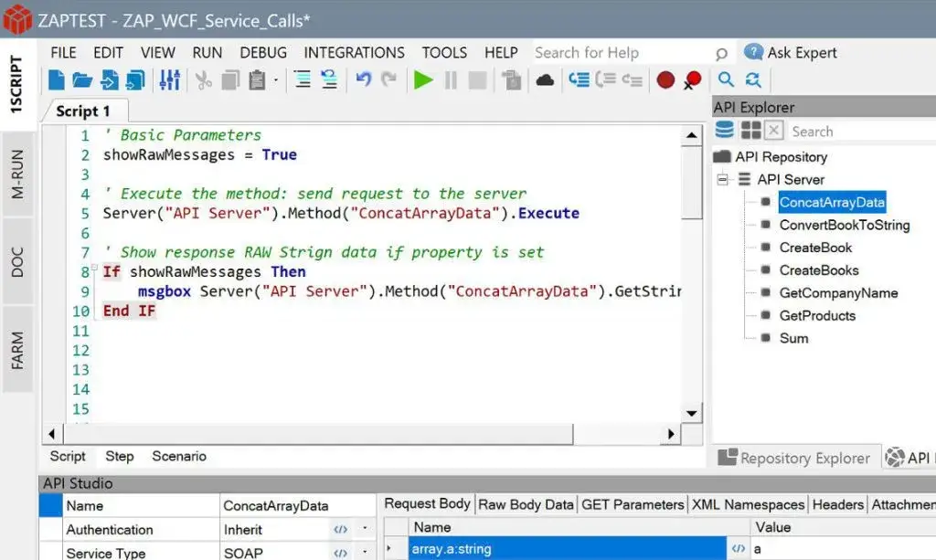Open the M-RUN side tab

tap(18, 174)
